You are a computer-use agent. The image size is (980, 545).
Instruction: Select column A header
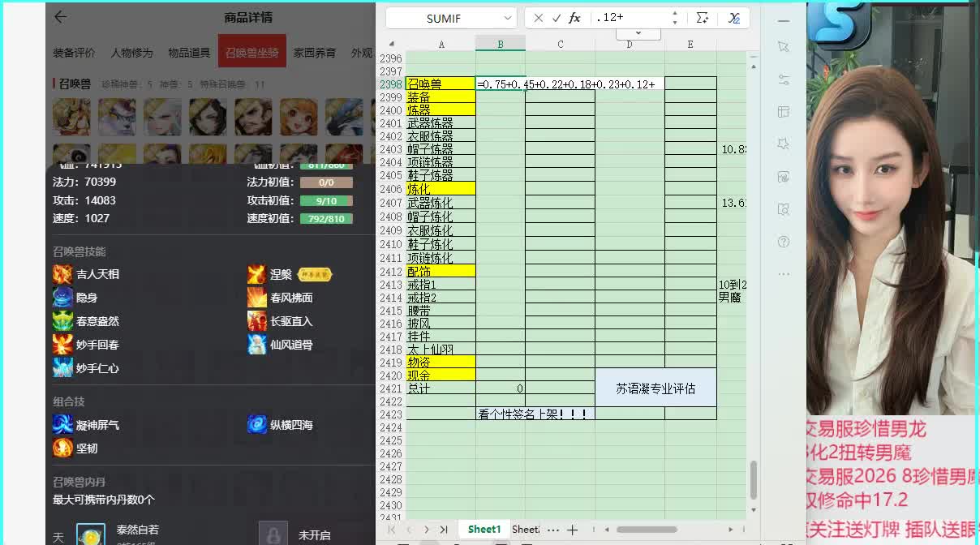point(441,45)
